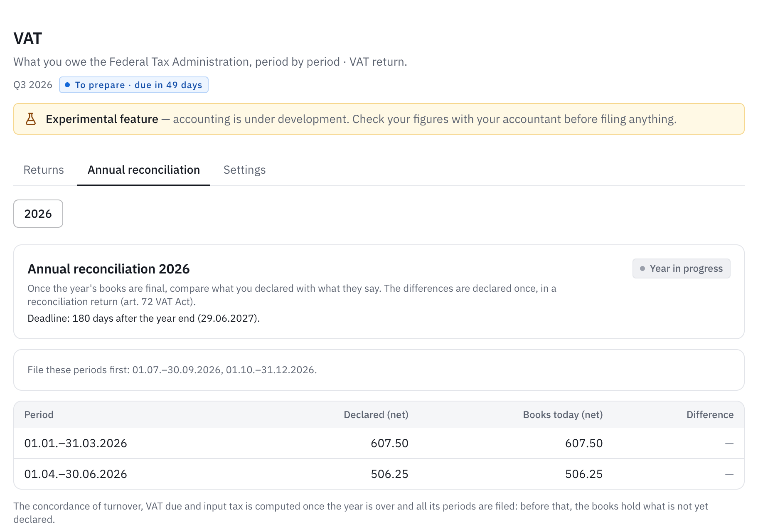Select the 01.01.–31.03.2026 period row
Screen dimensions: 758x532
(x=379, y=443)
